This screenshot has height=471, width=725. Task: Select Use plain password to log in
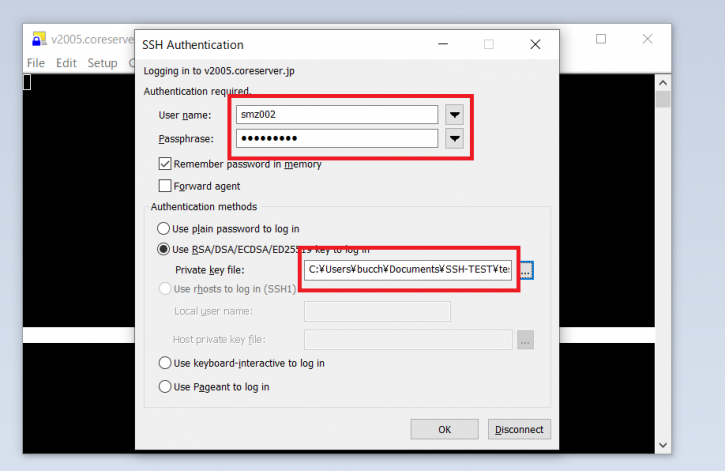164,229
